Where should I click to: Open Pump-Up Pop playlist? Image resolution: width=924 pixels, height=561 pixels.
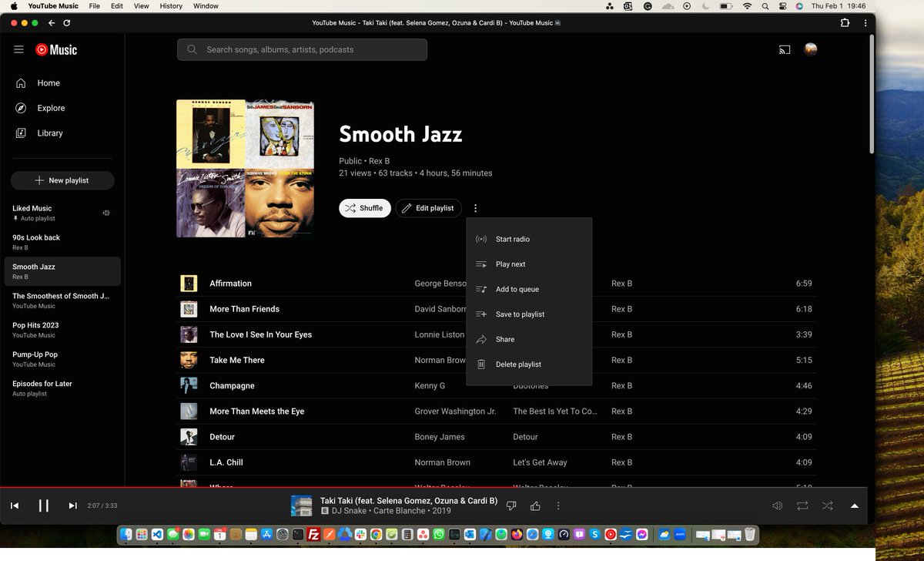coord(62,359)
